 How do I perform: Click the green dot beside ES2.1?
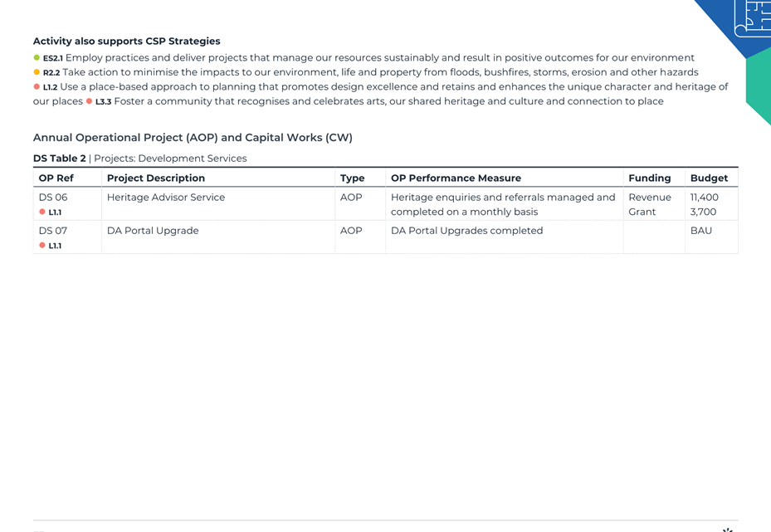(x=37, y=57)
